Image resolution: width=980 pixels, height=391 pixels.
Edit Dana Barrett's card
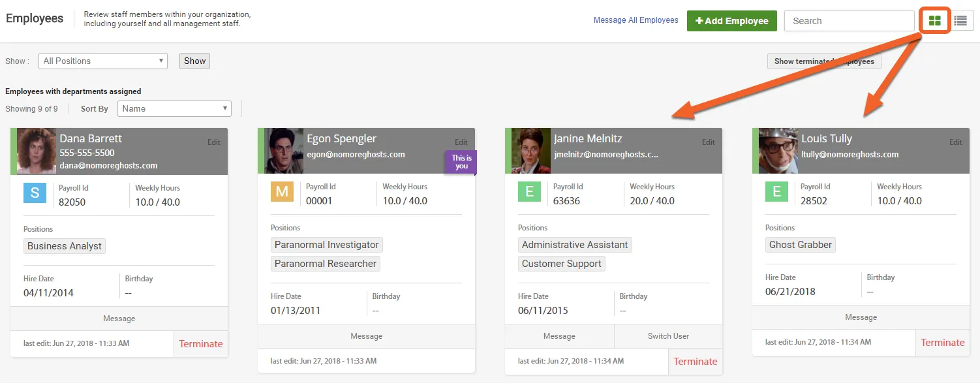click(x=214, y=142)
